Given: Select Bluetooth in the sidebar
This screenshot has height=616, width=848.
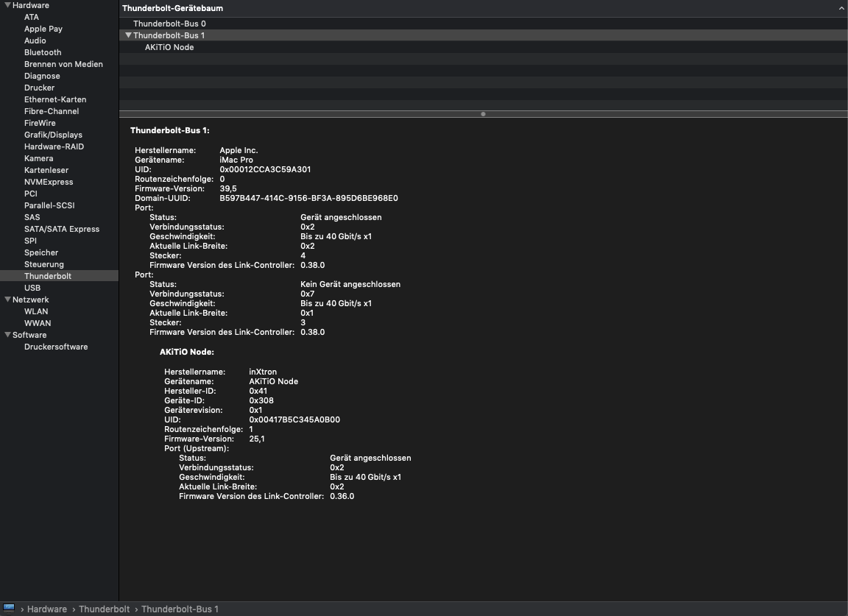Looking at the screenshot, I should pyautogui.click(x=43, y=52).
